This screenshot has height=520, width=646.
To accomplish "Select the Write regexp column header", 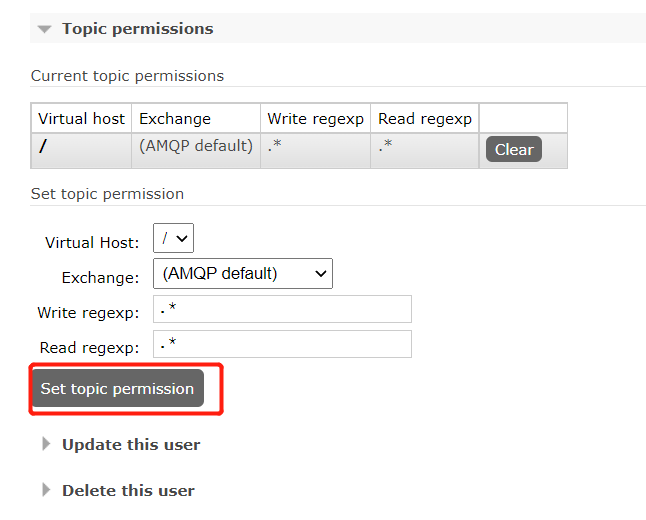I will pyautogui.click(x=316, y=119).
